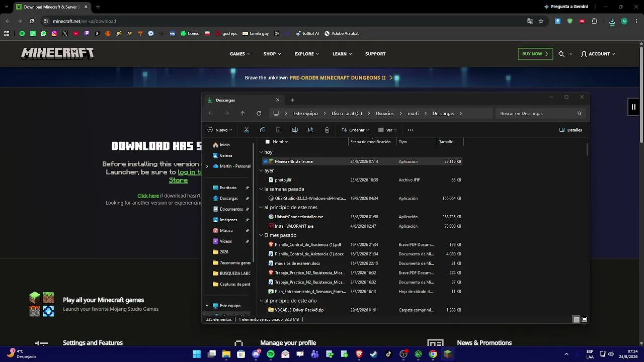Switch Explorer to large thumbnails view
Screen dimensions: 644x362
point(585,319)
